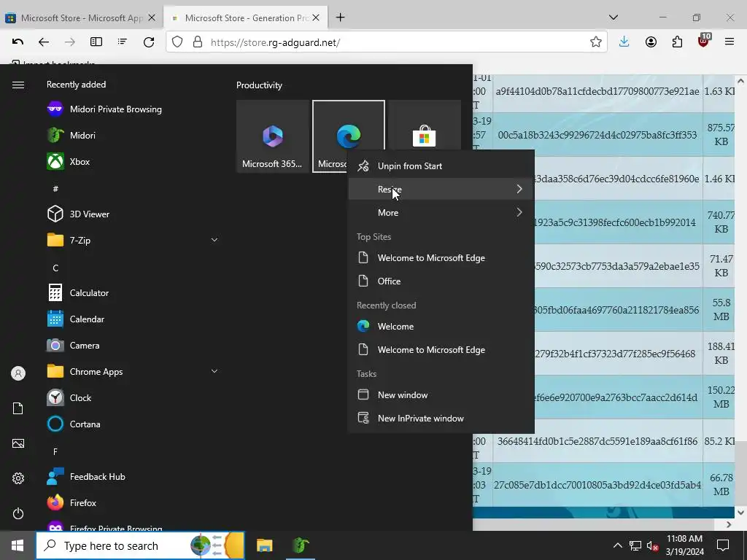747x560 pixels.
Task: Open the Calendar app
Action: pos(76,319)
